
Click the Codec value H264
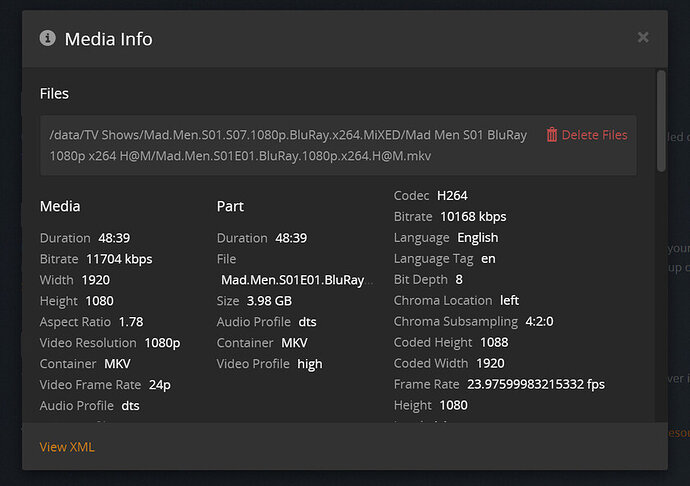point(452,195)
